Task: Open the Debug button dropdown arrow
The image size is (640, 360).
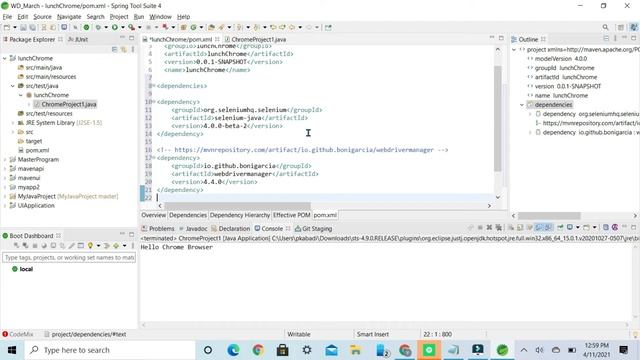Action: tap(105, 27)
